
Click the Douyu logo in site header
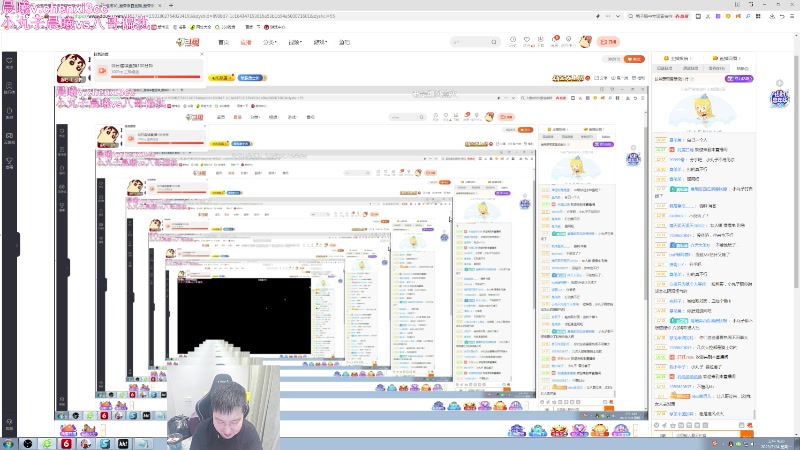[x=188, y=42]
